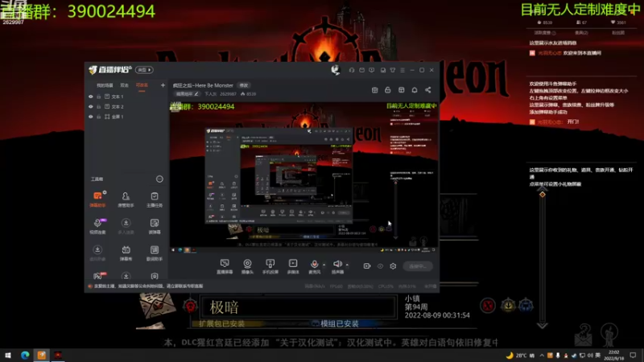Toggle lock on 文本 2 layer

(98, 107)
